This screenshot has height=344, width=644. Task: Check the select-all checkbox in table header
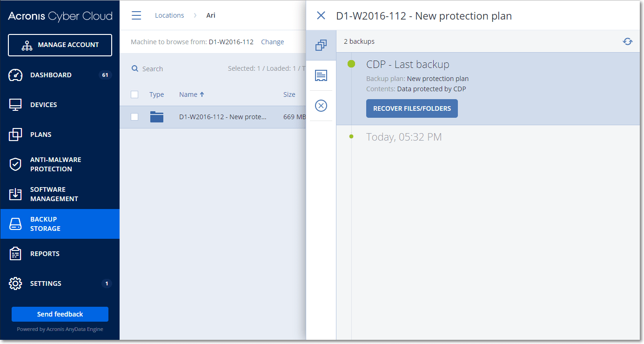tap(134, 94)
